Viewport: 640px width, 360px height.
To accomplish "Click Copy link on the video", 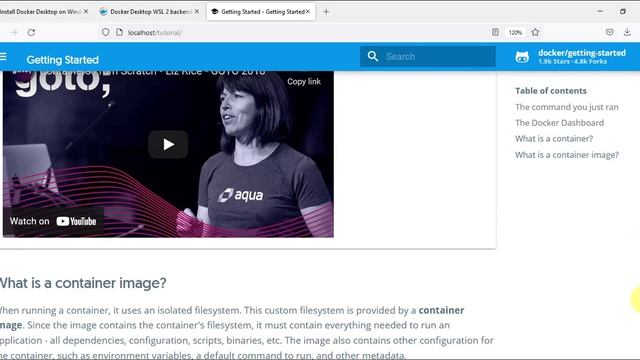I will point(304,82).
